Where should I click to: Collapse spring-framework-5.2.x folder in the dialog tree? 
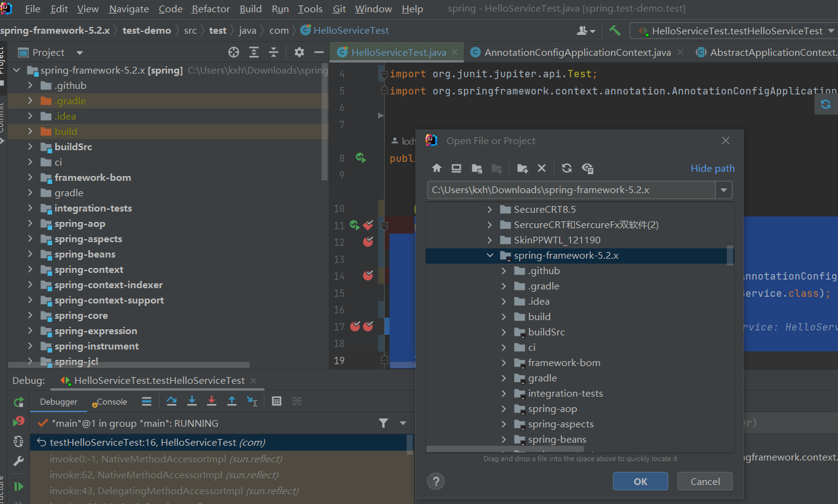[490, 256]
